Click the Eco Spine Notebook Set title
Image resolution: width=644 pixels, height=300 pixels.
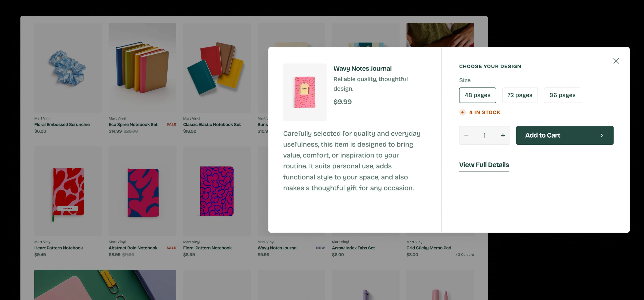coord(133,124)
